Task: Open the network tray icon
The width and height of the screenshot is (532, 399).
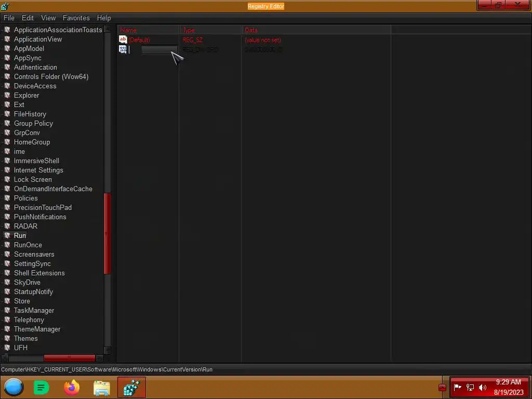Action: point(470,387)
